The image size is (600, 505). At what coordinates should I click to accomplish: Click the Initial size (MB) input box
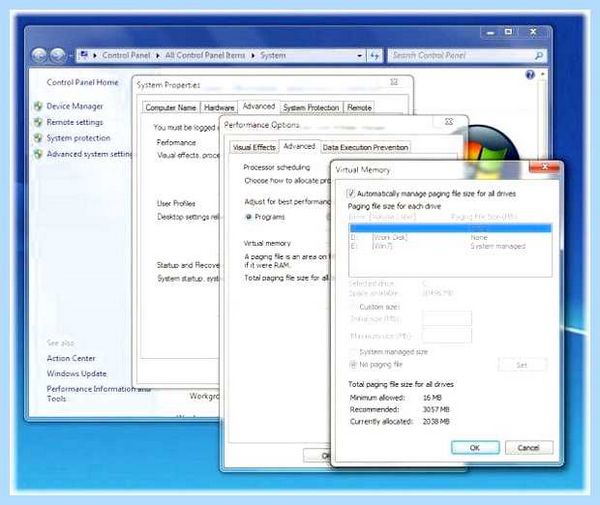[447, 318]
